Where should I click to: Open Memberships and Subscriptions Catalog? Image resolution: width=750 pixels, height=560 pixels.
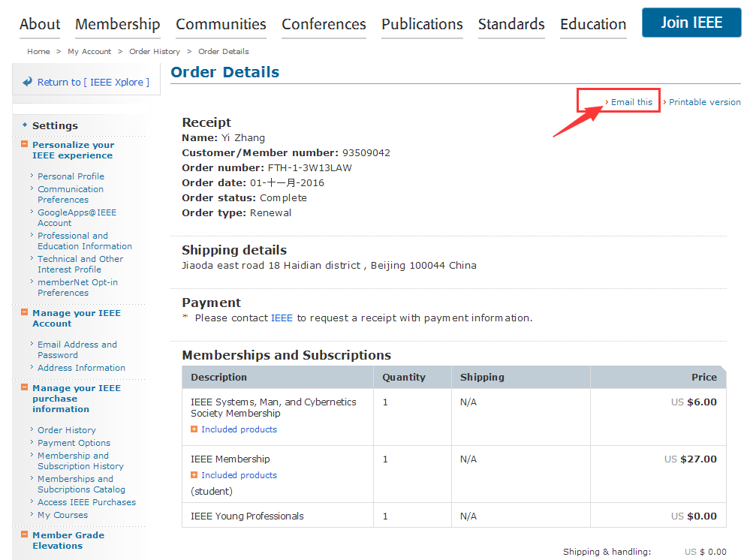coord(81,484)
